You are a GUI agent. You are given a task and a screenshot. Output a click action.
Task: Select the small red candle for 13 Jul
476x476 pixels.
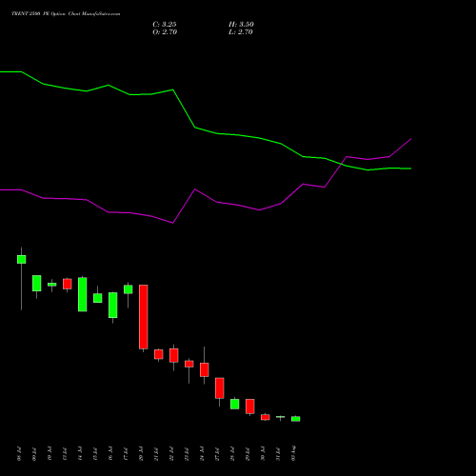pyautogui.click(x=68, y=284)
